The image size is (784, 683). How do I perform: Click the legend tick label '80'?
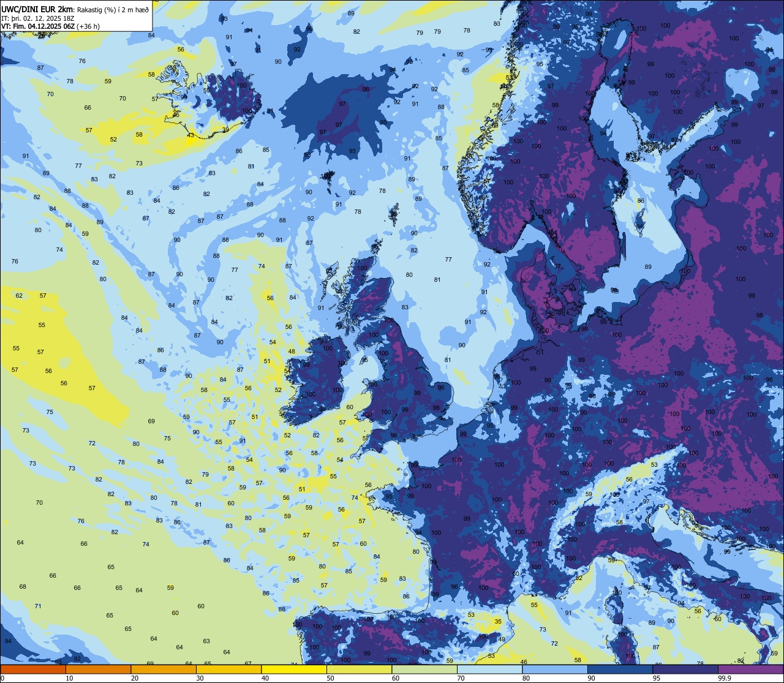pos(526,678)
